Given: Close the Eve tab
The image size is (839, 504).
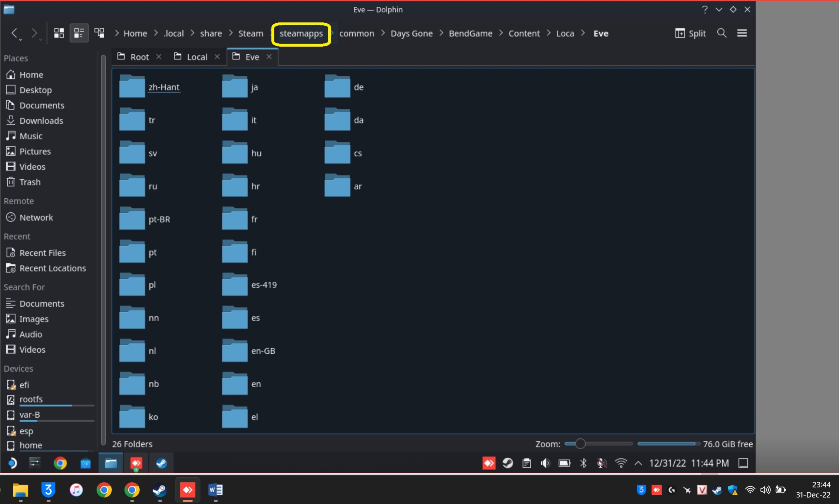Looking at the screenshot, I should click(x=269, y=57).
